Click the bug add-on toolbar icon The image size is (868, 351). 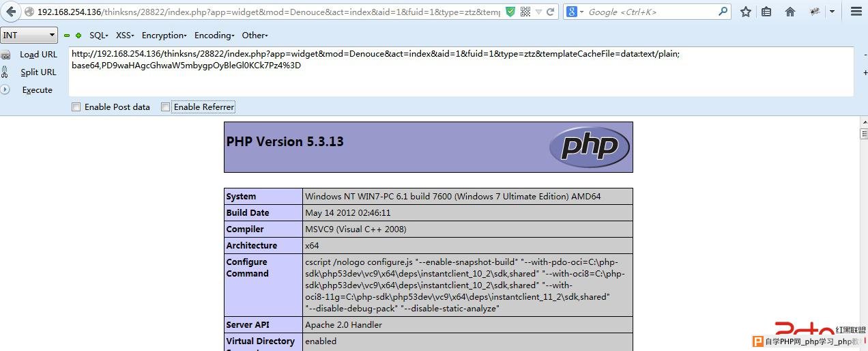(814, 12)
